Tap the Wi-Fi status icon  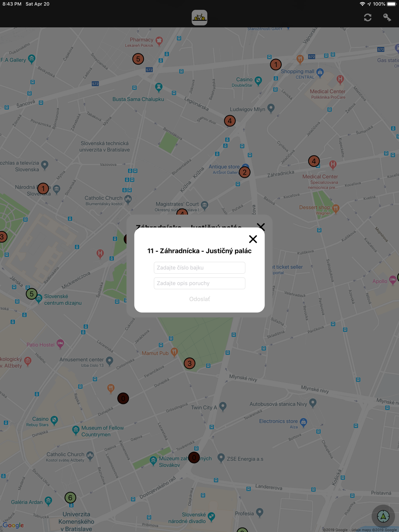tap(362, 4)
